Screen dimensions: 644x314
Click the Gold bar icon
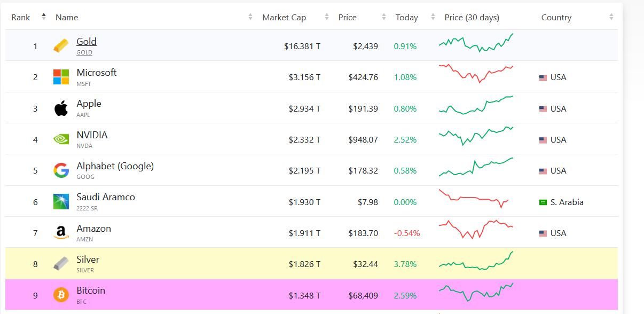coord(61,46)
